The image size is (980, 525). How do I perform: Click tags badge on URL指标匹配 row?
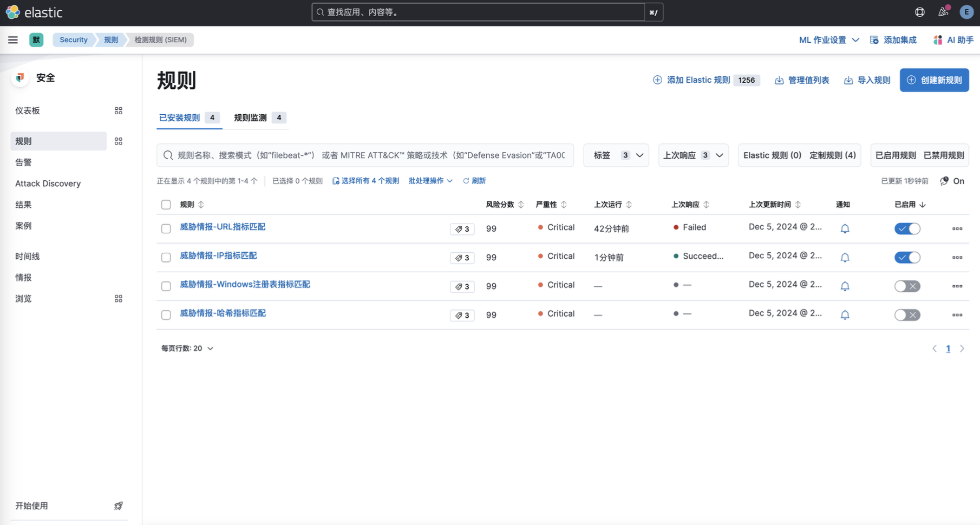[462, 229]
